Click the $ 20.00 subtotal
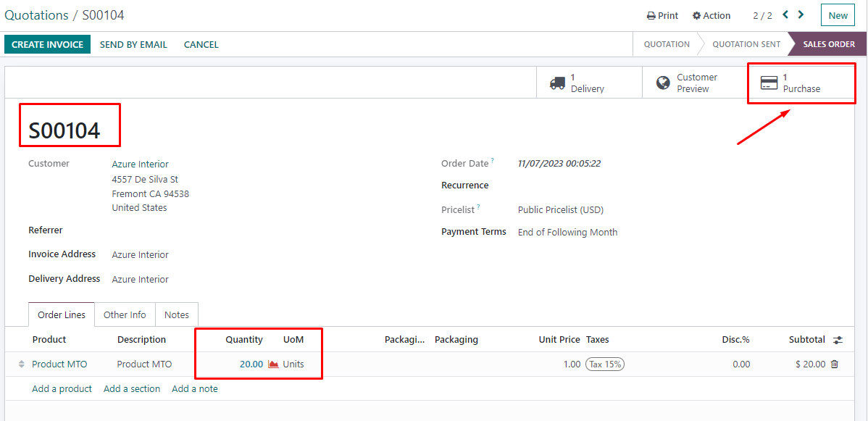This screenshot has height=421, width=868. click(811, 364)
